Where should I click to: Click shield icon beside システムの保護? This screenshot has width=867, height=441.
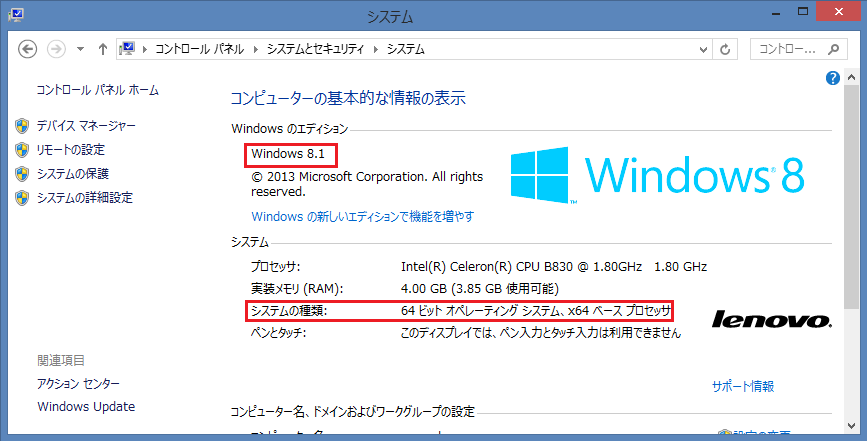click(22, 174)
